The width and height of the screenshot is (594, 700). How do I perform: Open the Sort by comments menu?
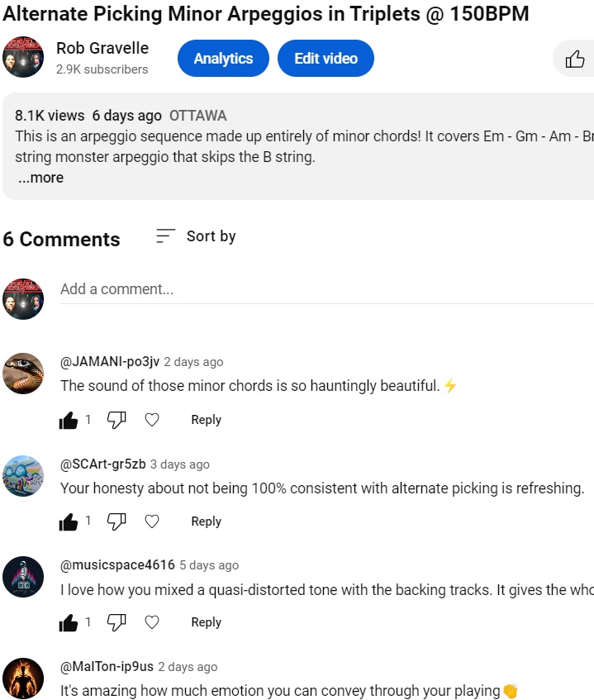197,236
